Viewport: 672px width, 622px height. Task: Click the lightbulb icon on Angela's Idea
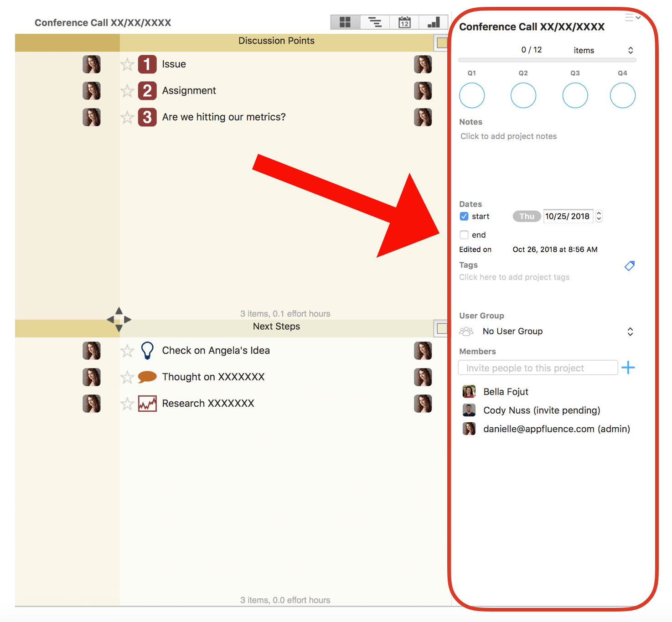pos(147,351)
